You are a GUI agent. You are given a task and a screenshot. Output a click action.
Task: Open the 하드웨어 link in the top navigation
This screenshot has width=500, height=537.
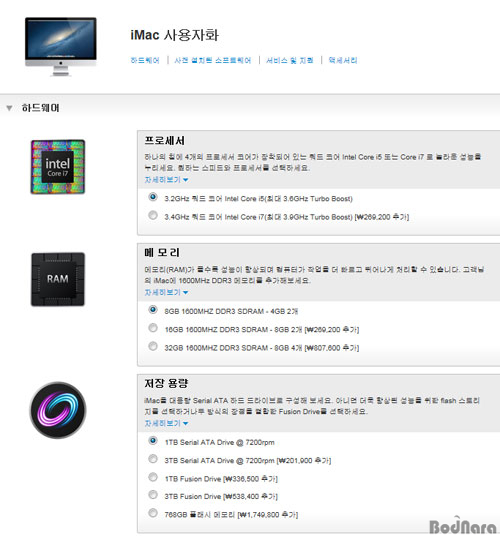(145, 60)
